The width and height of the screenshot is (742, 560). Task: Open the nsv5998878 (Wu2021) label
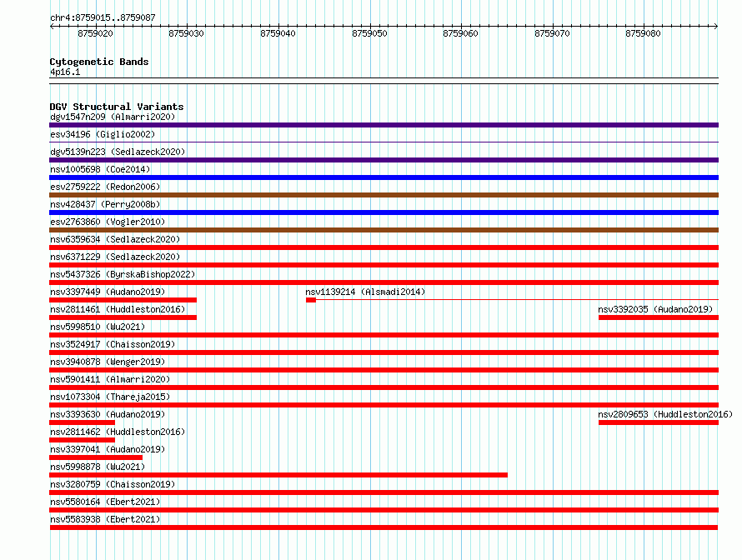(x=98, y=467)
